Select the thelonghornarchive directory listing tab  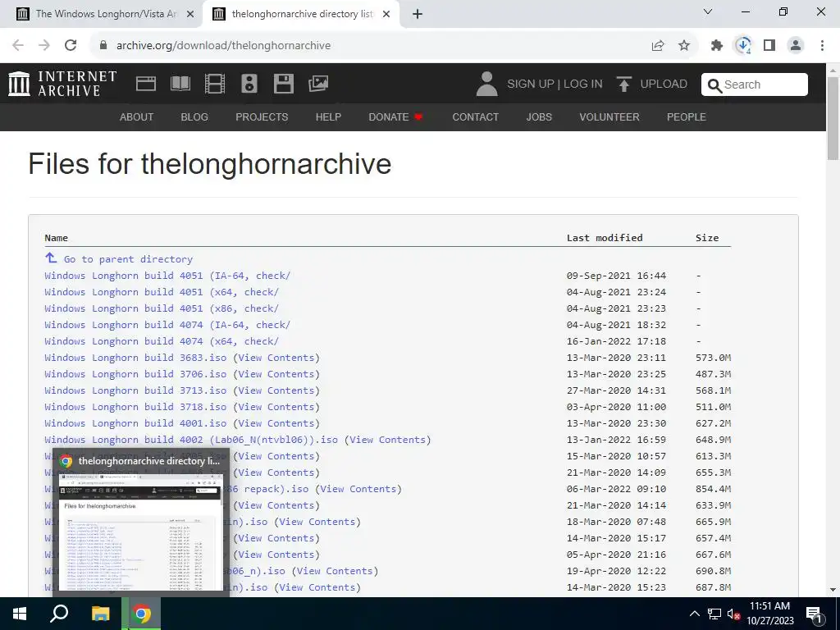301,14
